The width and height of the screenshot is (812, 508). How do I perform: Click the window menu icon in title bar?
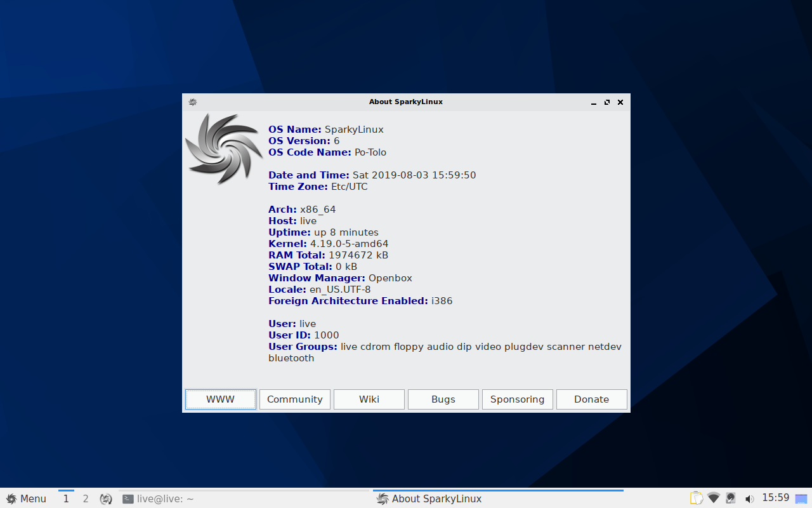(x=192, y=102)
